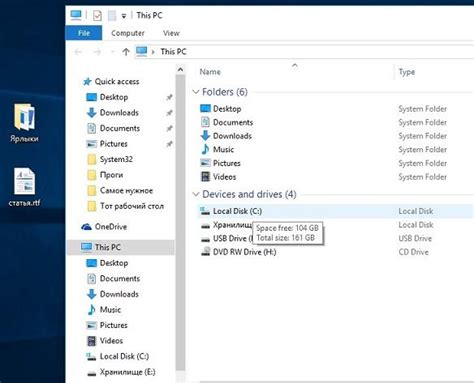This screenshot has width=474, height=383.
Task: Expand the breadcrumb chevron before This PC
Action: [x=153, y=52]
